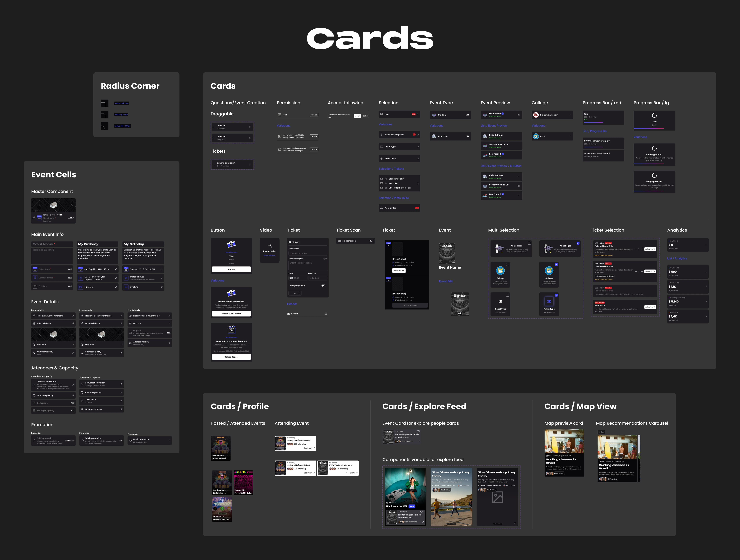Check the unselected College card checkbox
740x560 pixels.
click(507, 264)
